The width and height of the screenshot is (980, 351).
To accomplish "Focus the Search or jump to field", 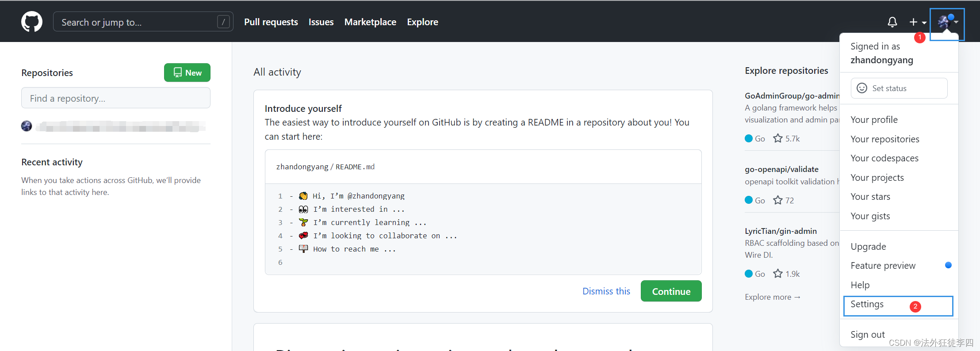I will [x=143, y=22].
